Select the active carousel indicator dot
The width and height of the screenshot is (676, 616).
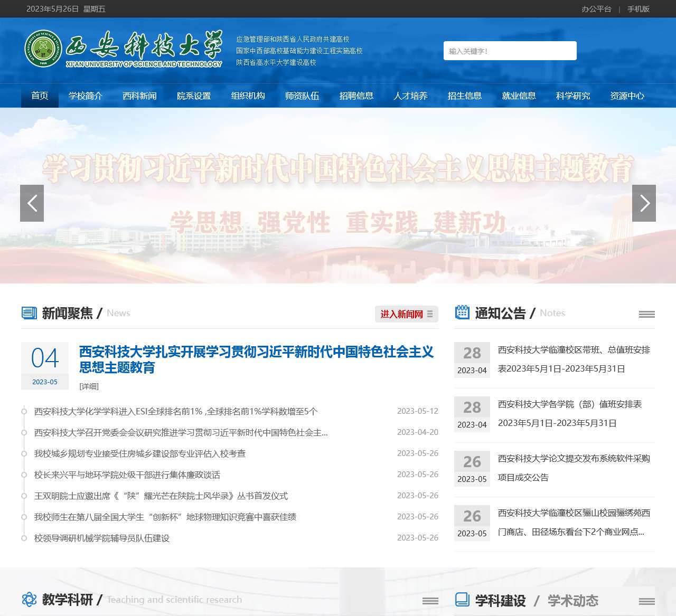[x=522, y=258]
